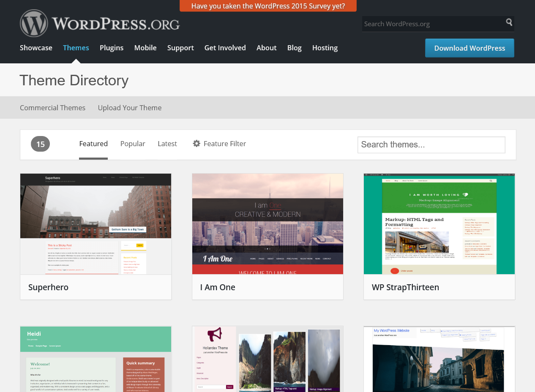Switch to the Popular tab
Screen dimensions: 535x392
pyautogui.click(x=133, y=144)
